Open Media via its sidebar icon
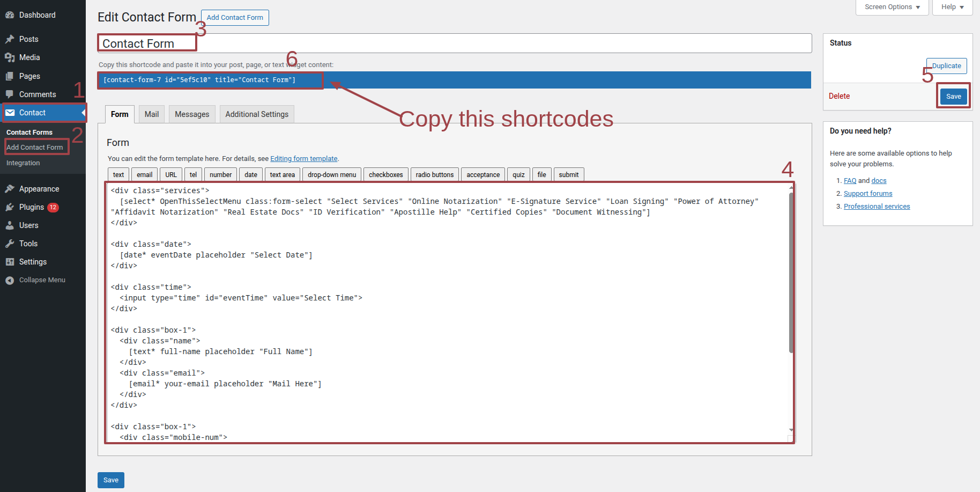The height and width of the screenshot is (492, 980). [x=10, y=57]
